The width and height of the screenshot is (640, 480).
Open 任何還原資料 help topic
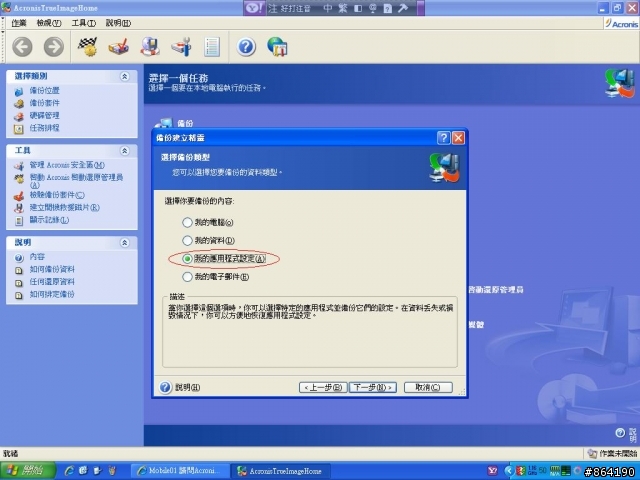(x=52, y=282)
